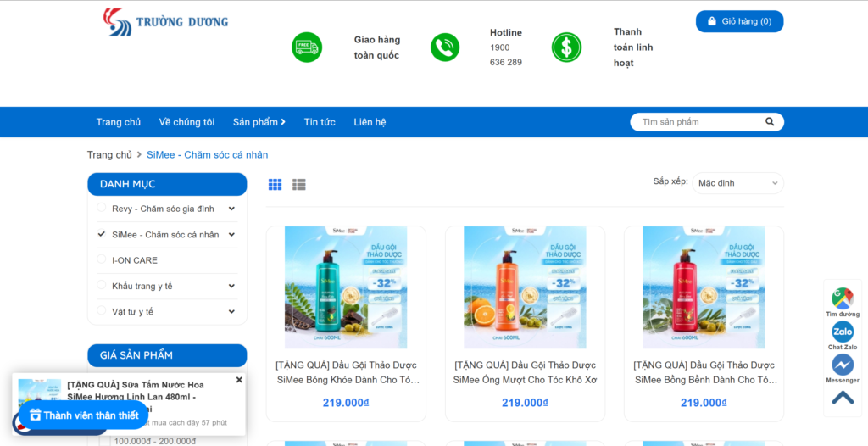
Task: Expand Revy - Chăm sóc gia đình category
Action: 231,209
